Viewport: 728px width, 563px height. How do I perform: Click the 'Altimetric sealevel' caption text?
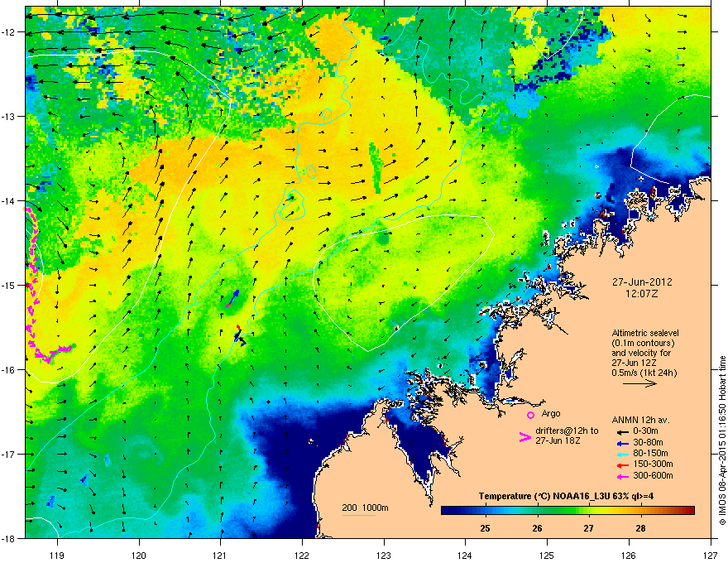point(645,333)
